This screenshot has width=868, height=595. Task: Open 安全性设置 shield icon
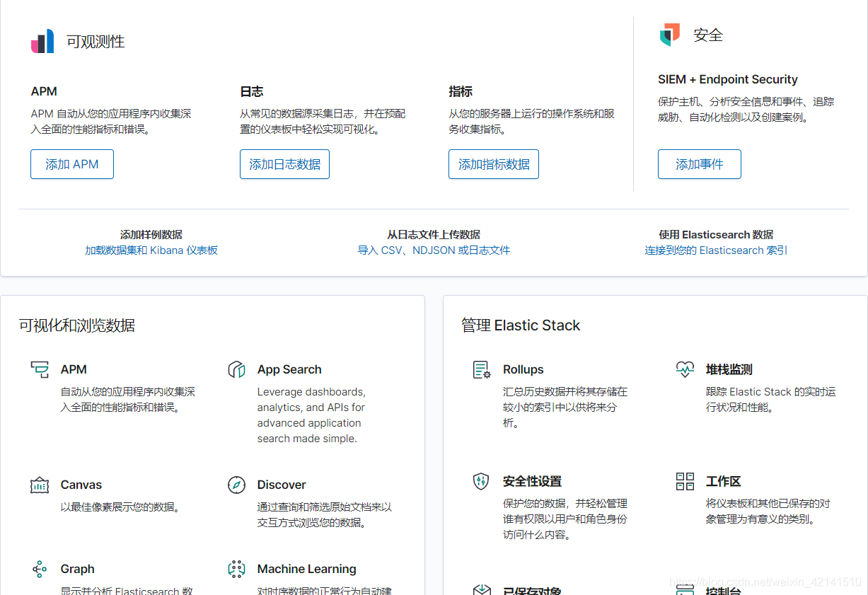coord(482,480)
